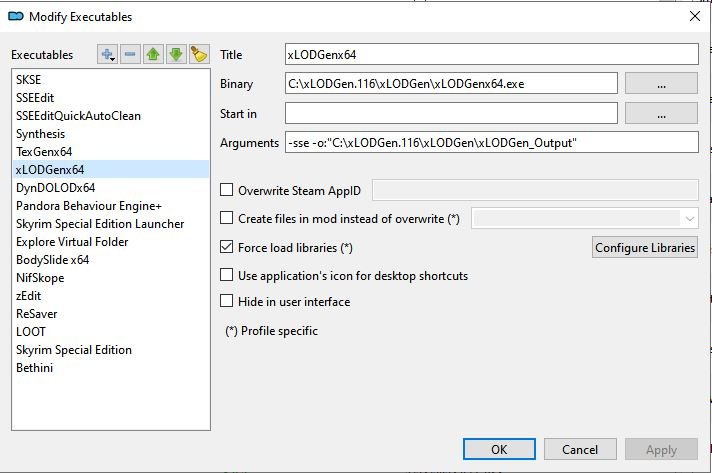The height and width of the screenshot is (473, 712).
Task: Check Hide in user interface
Action: click(226, 301)
